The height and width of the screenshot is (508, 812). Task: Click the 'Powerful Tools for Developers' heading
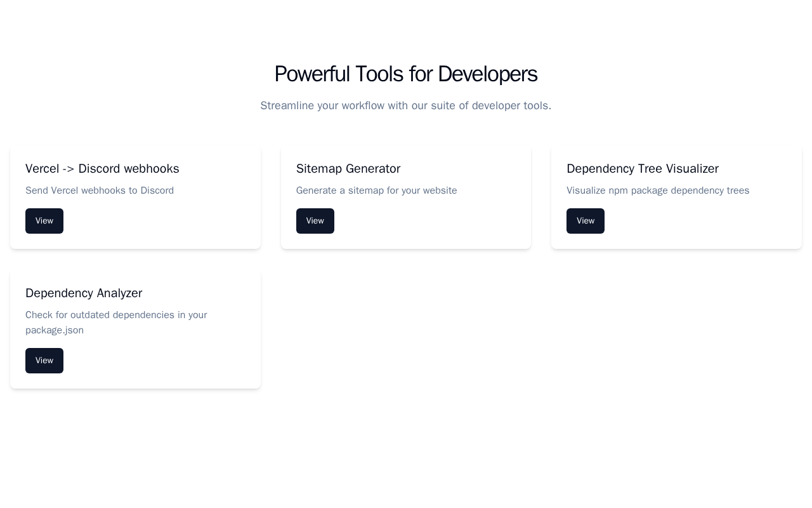[406, 74]
